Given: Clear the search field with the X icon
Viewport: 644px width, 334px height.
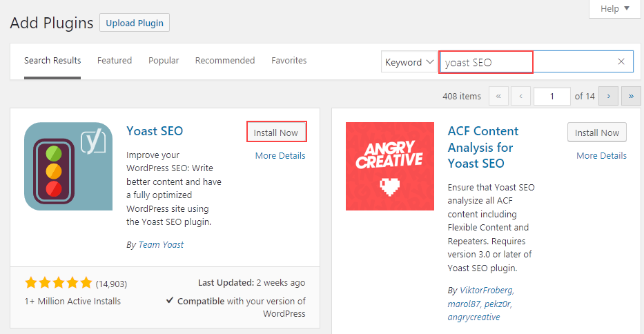Looking at the screenshot, I should [621, 61].
